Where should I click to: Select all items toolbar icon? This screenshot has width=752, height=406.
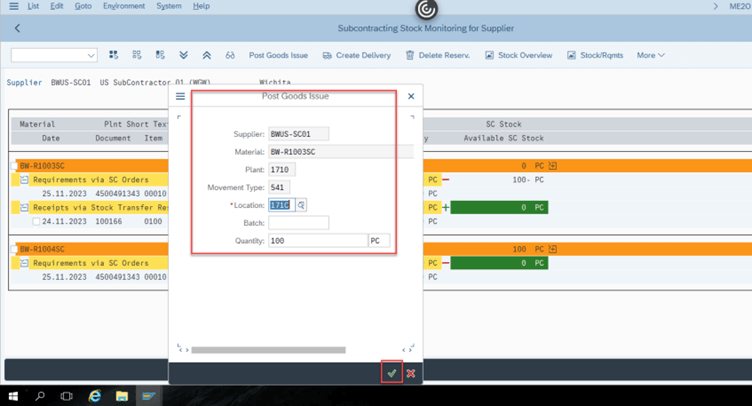(113, 55)
